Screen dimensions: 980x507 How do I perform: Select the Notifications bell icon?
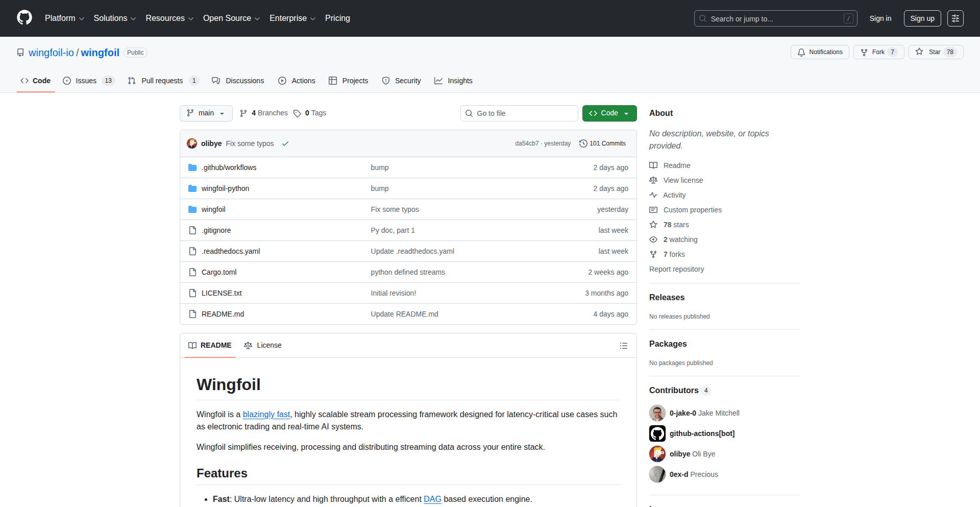(x=801, y=52)
